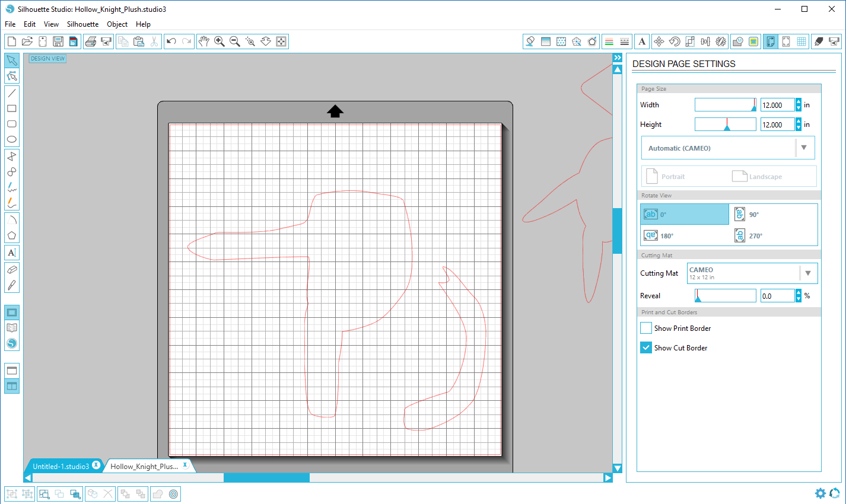
Task: Open the Automatic (CAMEO) page size dropdown
Action: 728,148
